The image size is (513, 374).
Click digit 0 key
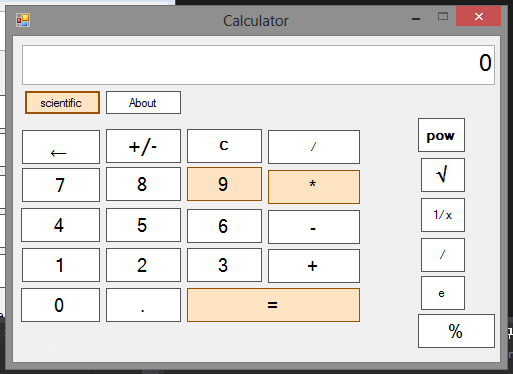(60, 305)
